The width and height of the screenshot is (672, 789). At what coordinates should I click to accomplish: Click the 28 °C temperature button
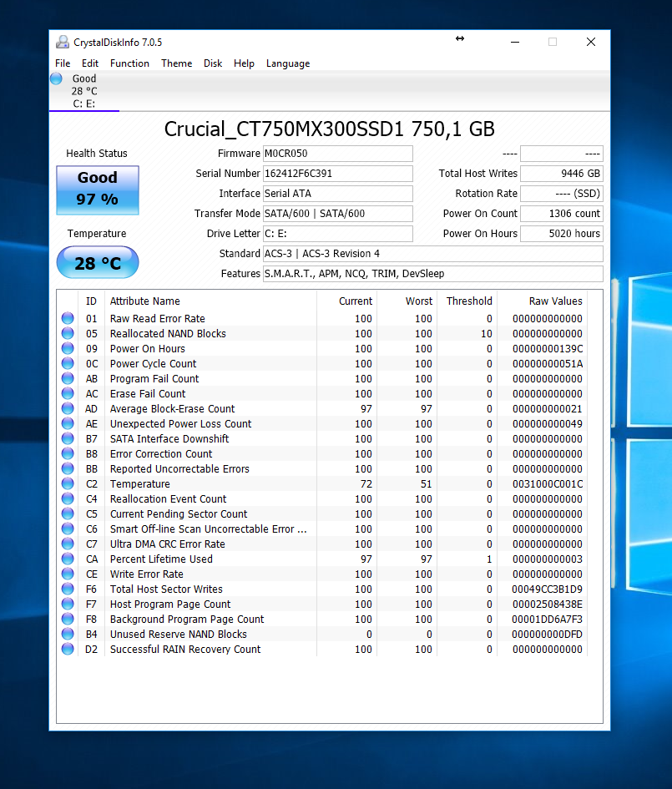tap(98, 262)
